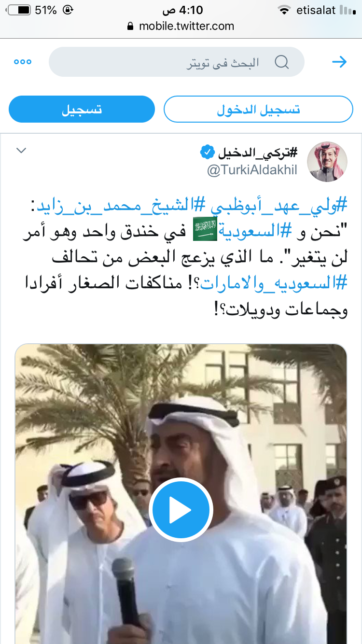Open Turki Aldakhil's profile picture
Viewport: 362px width, 644px height.
point(327,162)
